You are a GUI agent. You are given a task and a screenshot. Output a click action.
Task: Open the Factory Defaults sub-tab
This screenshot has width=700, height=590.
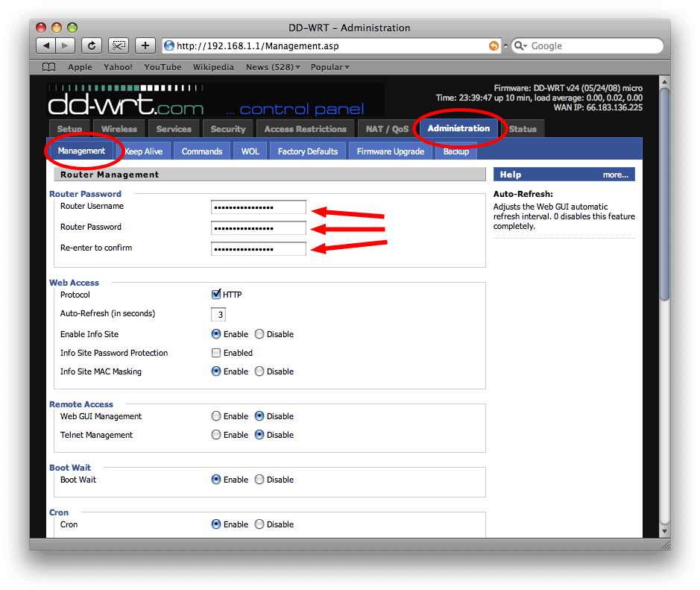click(308, 151)
